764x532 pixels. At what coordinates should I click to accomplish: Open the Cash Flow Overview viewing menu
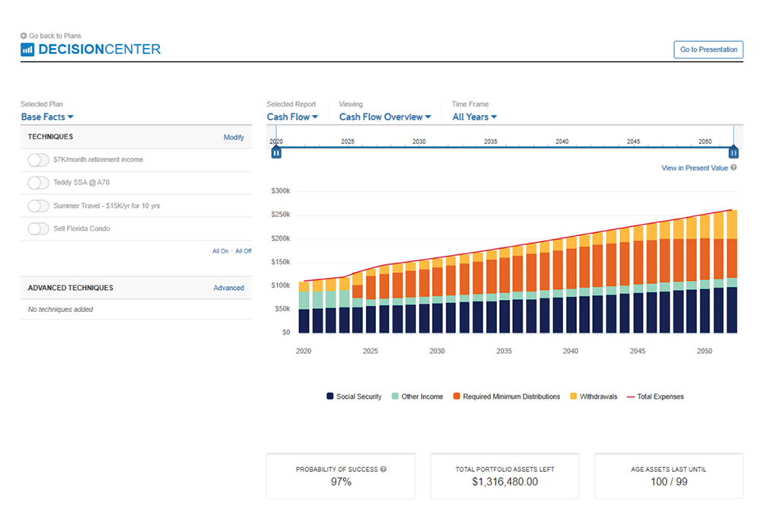tap(384, 117)
